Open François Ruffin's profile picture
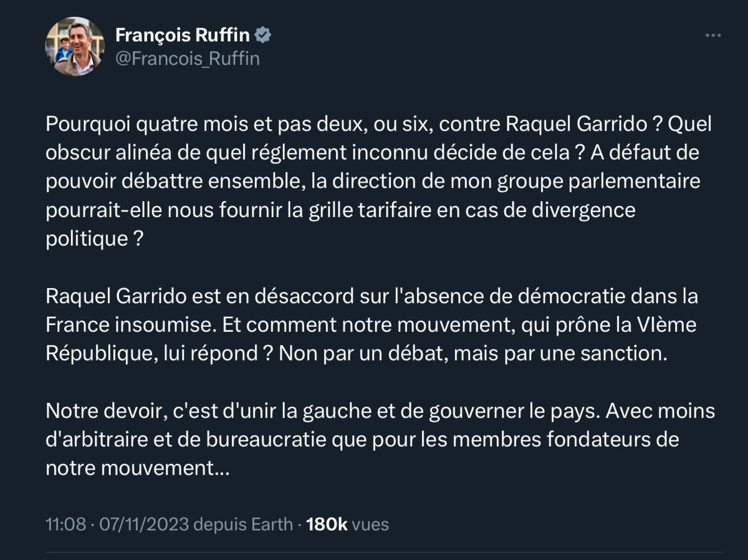The width and height of the screenshot is (748, 560). click(x=75, y=47)
